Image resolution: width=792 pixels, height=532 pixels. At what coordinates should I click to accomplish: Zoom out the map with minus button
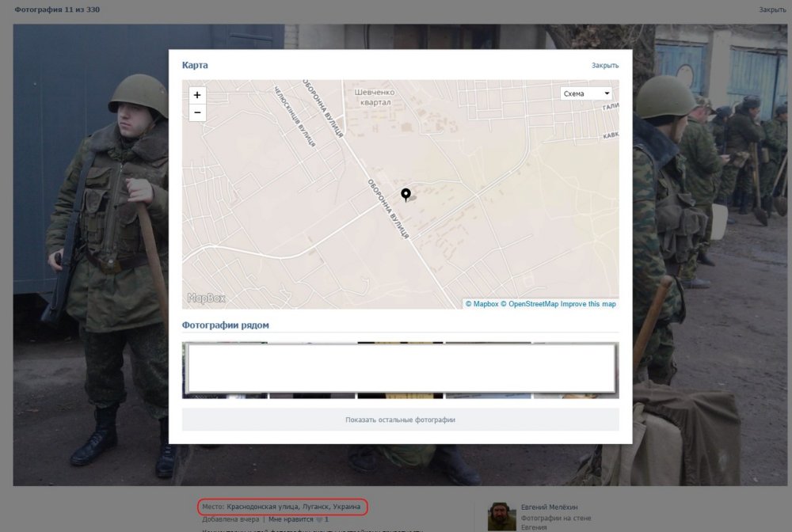click(x=197, y=112)
